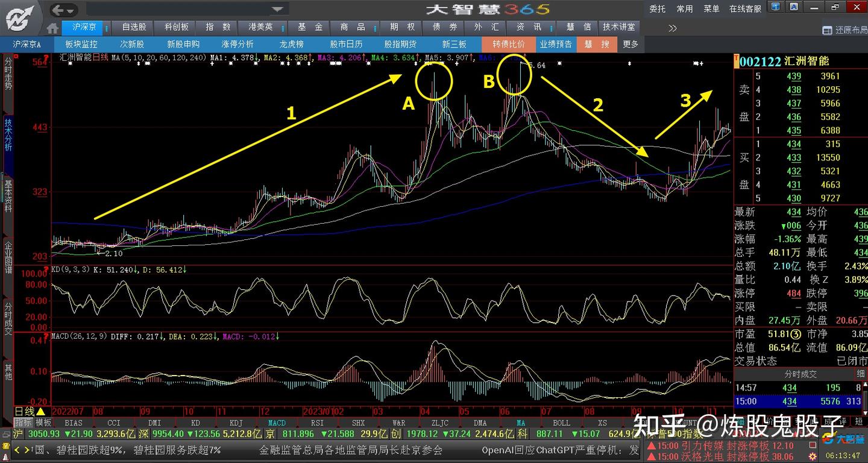868x463 pixels.
Task: Select the 模板 tab
Action: click(x=43, y=423)
